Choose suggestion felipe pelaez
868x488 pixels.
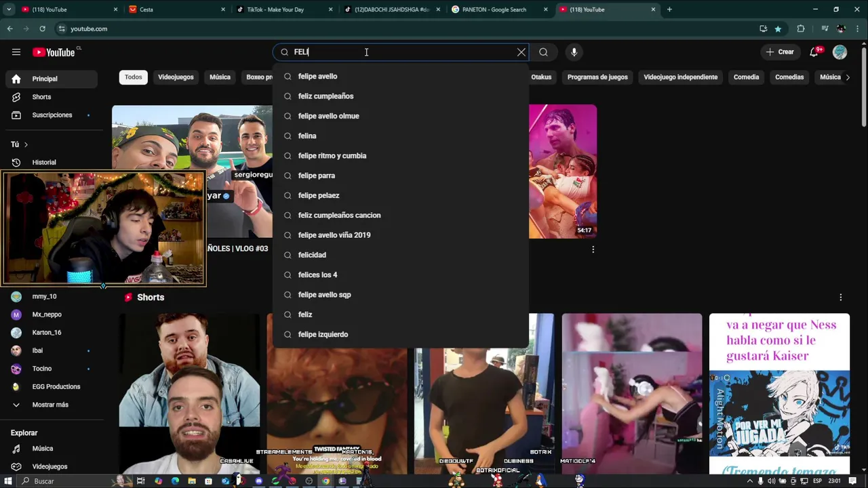pos(400,196)
